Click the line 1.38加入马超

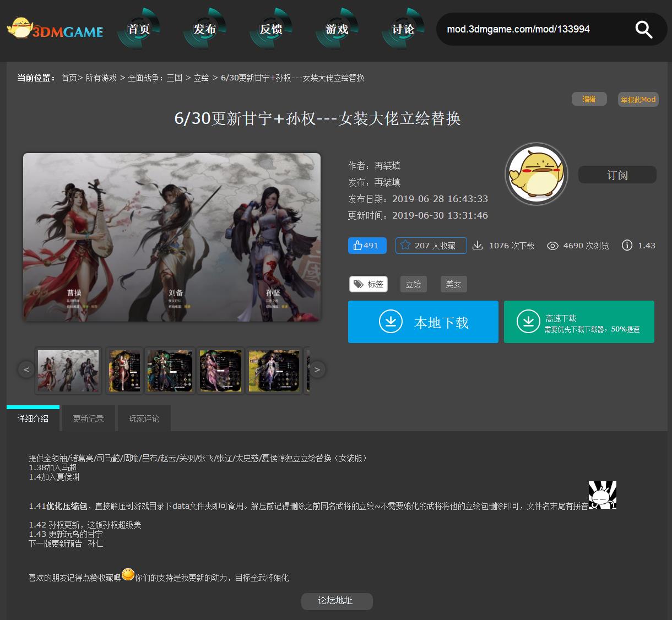53,467
